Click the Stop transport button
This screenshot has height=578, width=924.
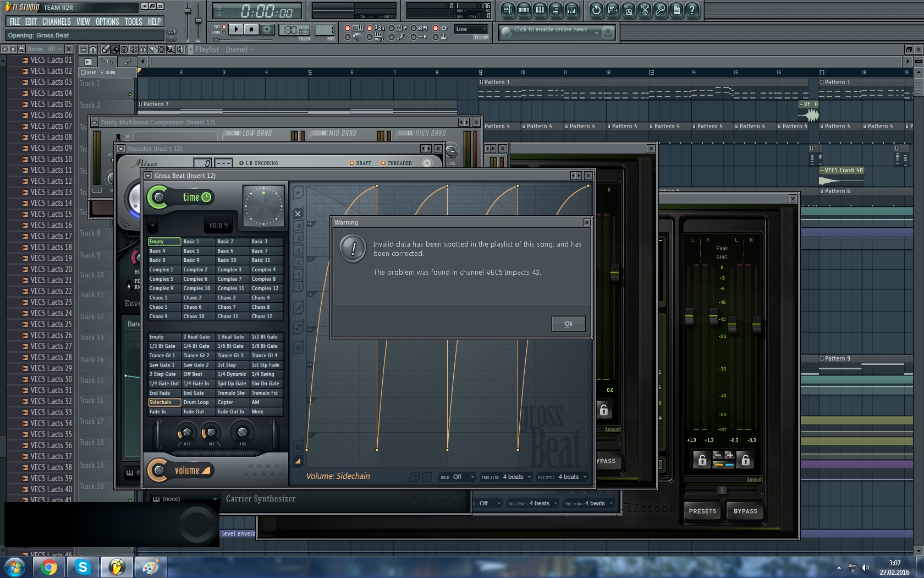point(251,29)
